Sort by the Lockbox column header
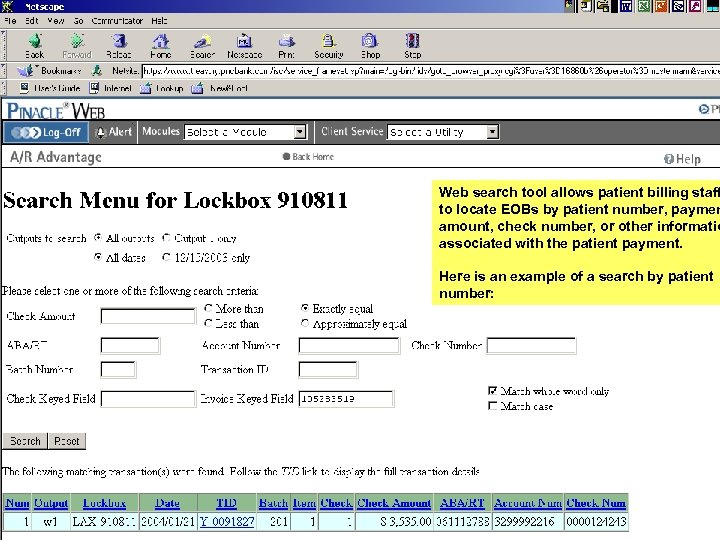 click(104, 503)
